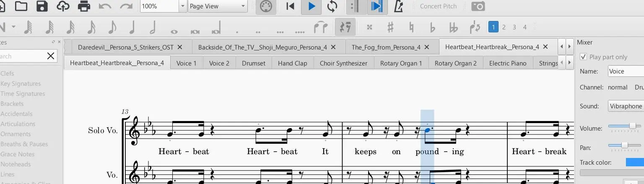
Task: Add a double augmentation dot
Action: [x=258, y=32]
